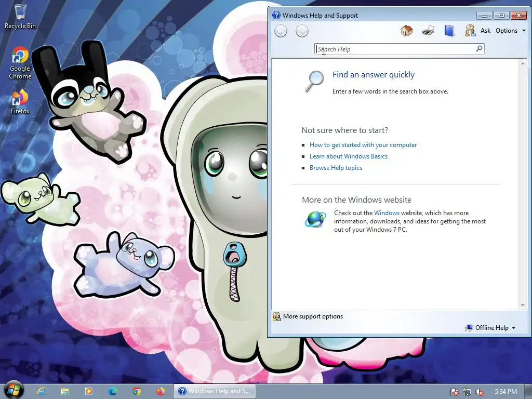Open Windows Media Player from taskbar
Viewport: 532px width, 399px height.
pyautogui.click(x=88, y=392)
